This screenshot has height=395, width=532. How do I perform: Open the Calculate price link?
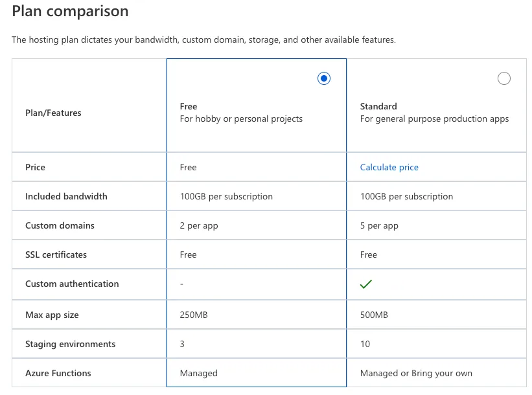(x=389, y=167)
